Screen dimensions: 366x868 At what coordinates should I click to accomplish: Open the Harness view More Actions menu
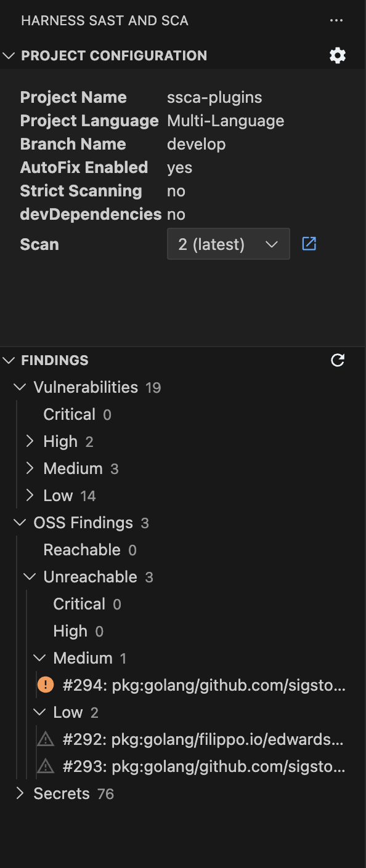(x=336, y=20)
